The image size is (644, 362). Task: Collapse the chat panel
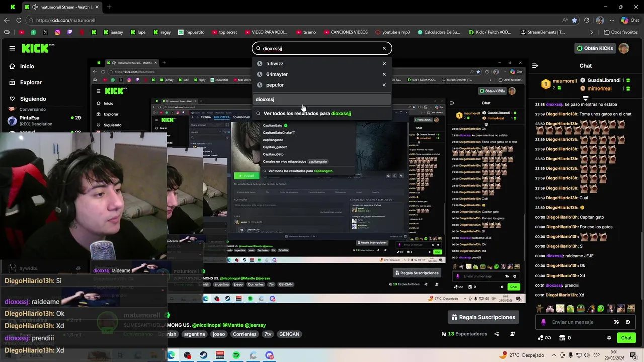[x=535, y=66]
